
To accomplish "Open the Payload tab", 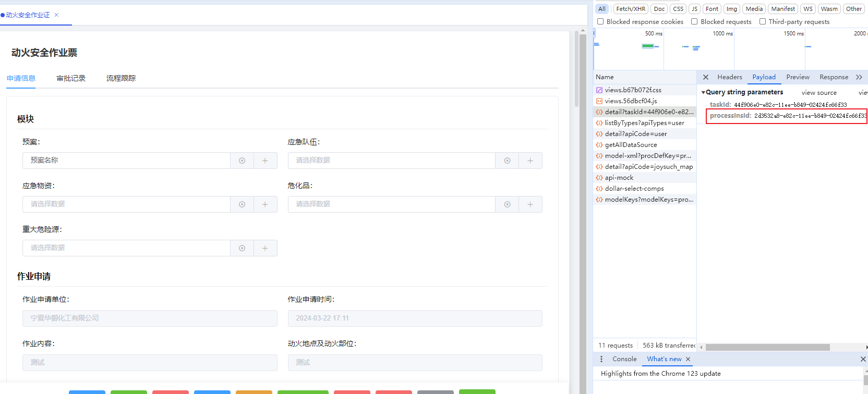I will (764, 77).
